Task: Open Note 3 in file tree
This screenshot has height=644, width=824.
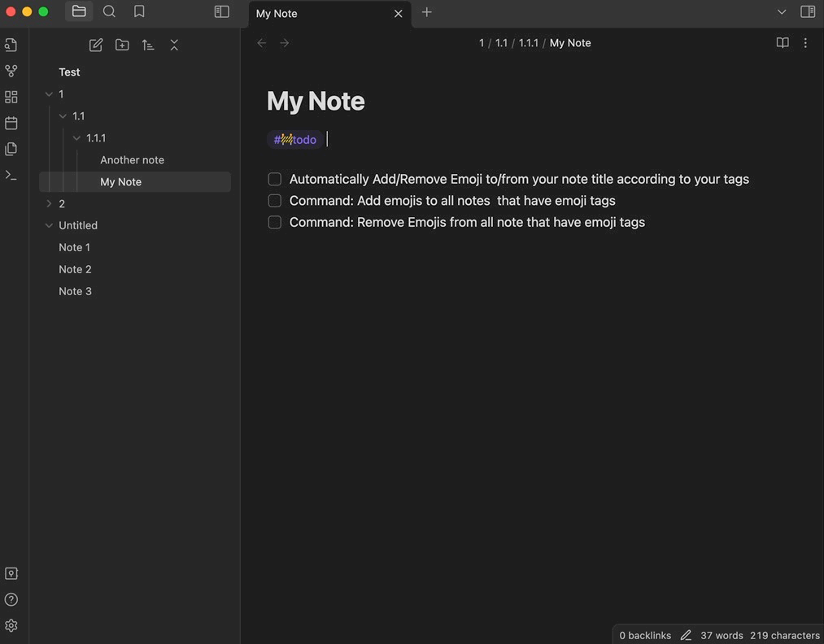Action: [75, 292]
